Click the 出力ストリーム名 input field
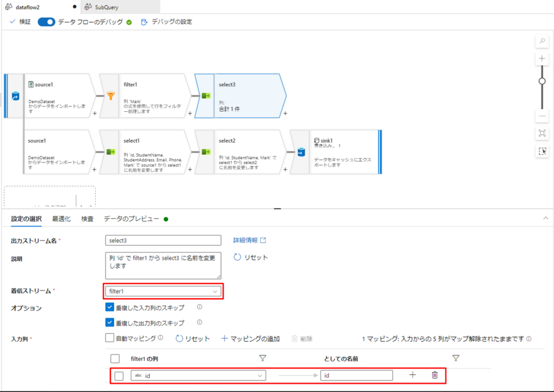 (163, 241)
